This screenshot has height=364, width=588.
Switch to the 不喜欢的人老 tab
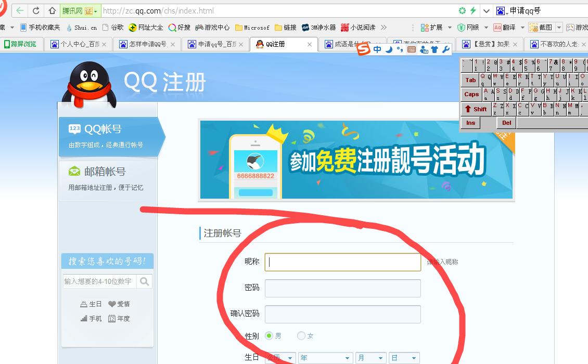(556, 44)
